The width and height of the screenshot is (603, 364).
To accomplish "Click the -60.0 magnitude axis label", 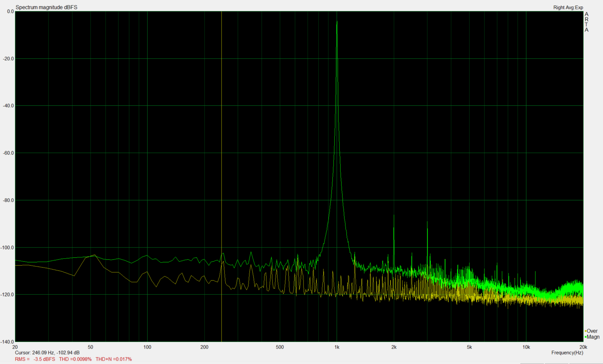I will click(x=8, y=153).
